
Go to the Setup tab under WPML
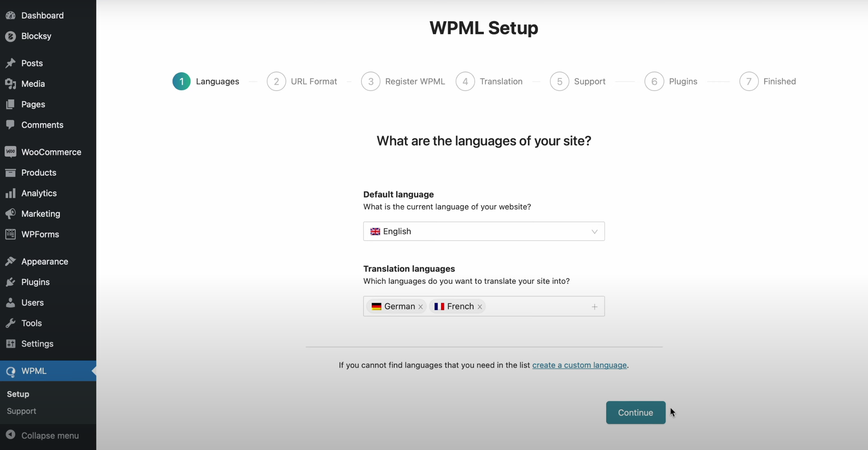pyautogui.click(x=18, y=394)
